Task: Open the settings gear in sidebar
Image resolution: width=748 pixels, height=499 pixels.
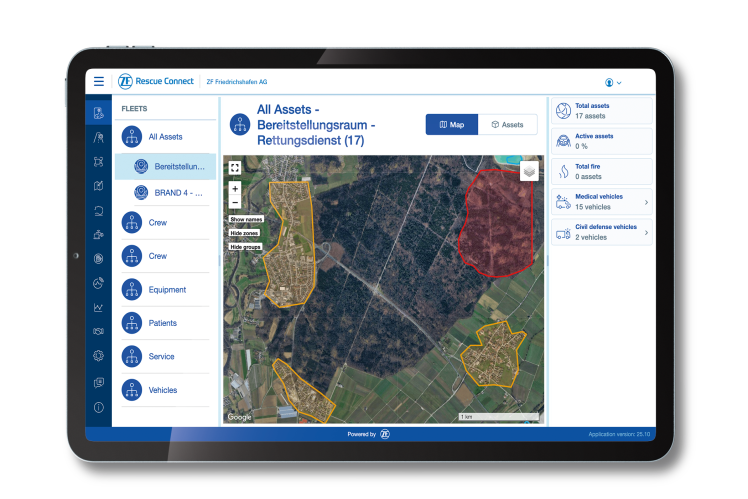Action: click(x=98, y=356)
